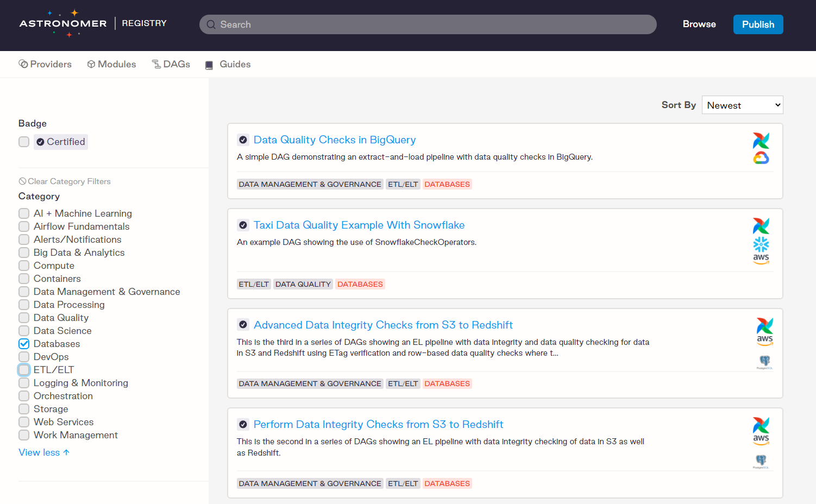Click certified badge on Perform Data Integrity card

(x=243, y=425)
